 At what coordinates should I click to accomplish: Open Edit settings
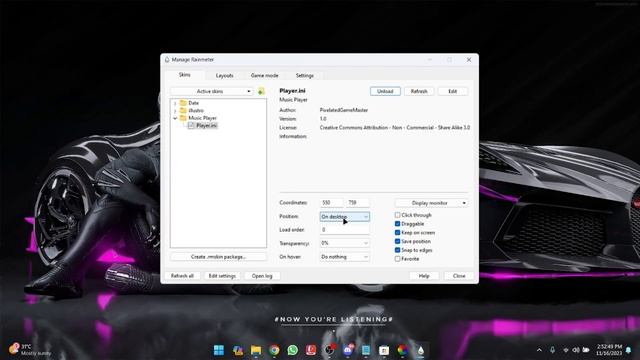tap(222, 276)
